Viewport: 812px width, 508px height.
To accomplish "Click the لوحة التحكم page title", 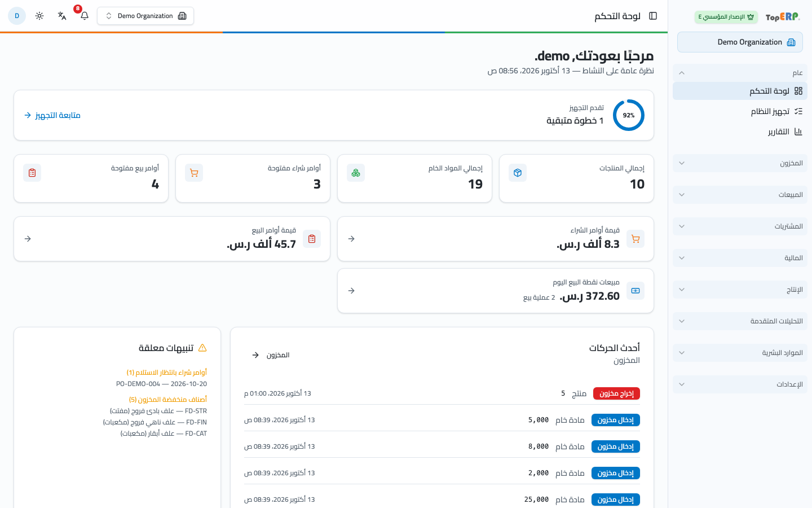I will tap(617, 16).
